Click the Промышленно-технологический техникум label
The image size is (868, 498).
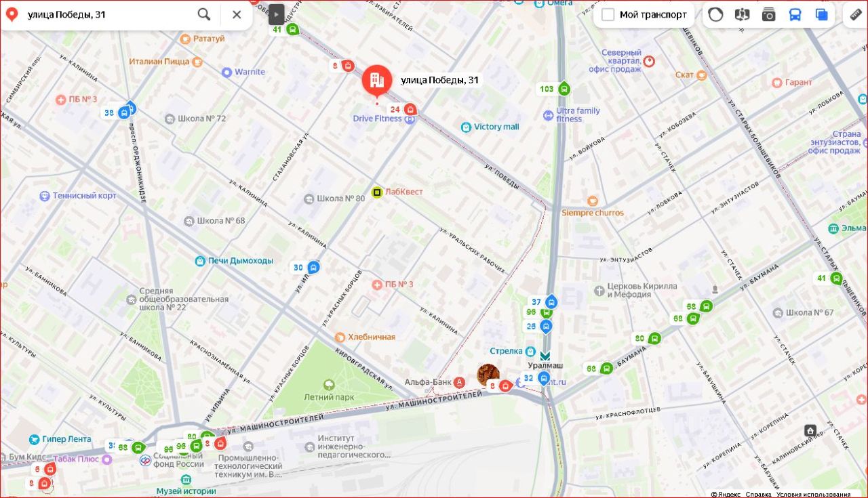[x=250, y=466]
